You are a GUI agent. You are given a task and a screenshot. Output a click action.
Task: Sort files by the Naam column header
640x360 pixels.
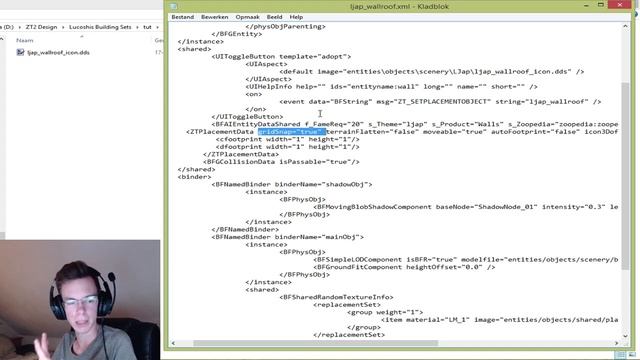pos(25,40)
